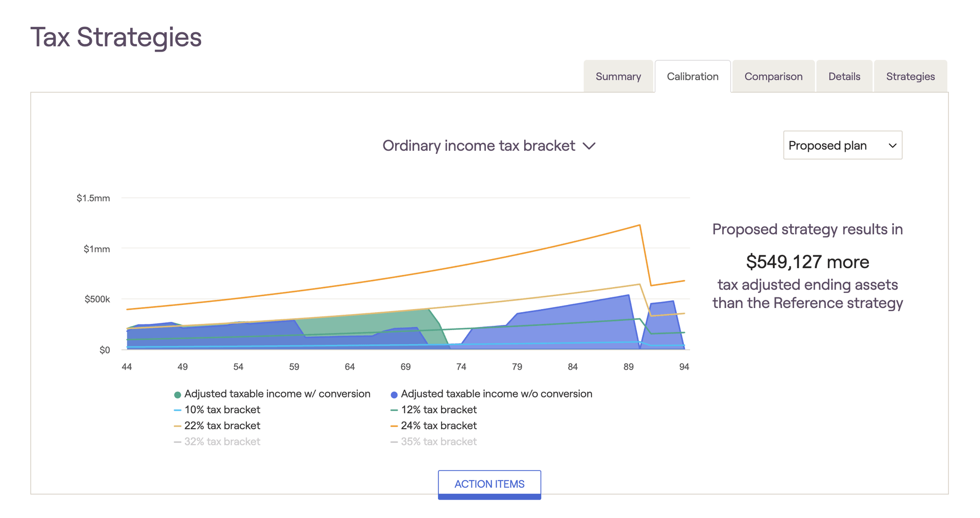
Task: Toggle the 22% tax bracket legend
Action: click(x=222, y=426)
